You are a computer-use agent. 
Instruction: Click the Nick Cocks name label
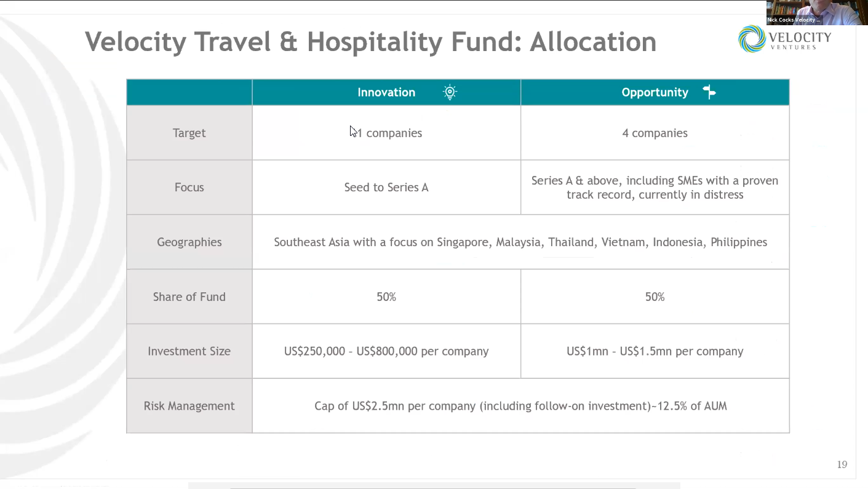point(794,20)
